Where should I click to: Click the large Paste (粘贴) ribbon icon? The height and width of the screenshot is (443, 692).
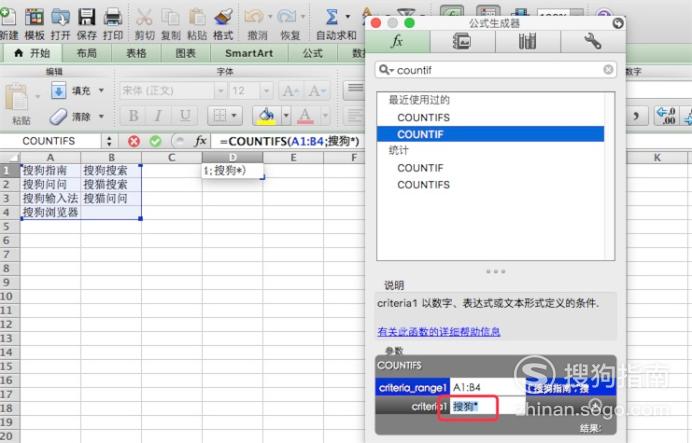[18, 98]
